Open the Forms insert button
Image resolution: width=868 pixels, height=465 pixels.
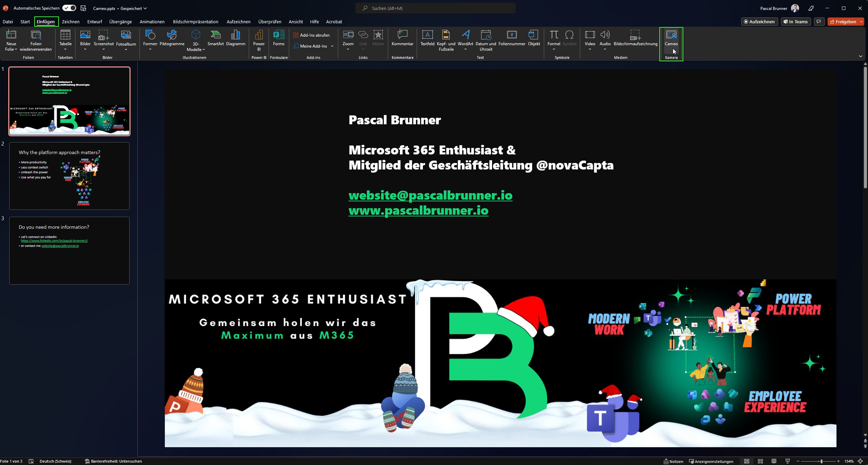coord(279,38)
